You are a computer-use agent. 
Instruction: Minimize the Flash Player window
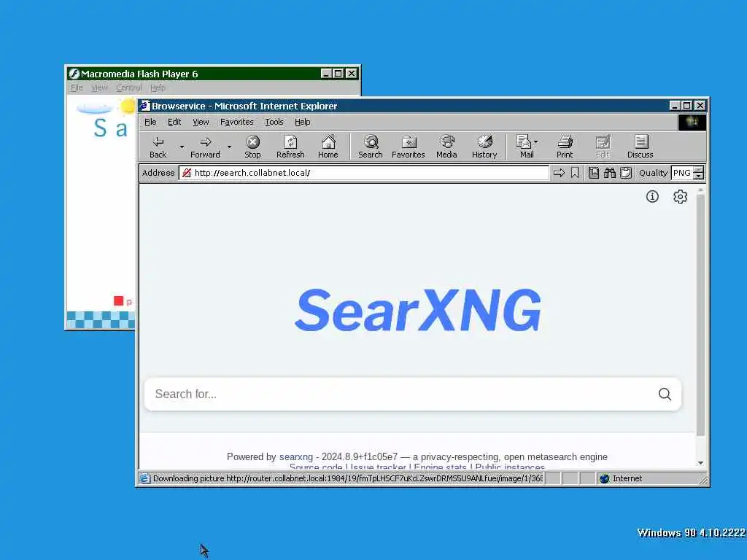pos(326,74)
